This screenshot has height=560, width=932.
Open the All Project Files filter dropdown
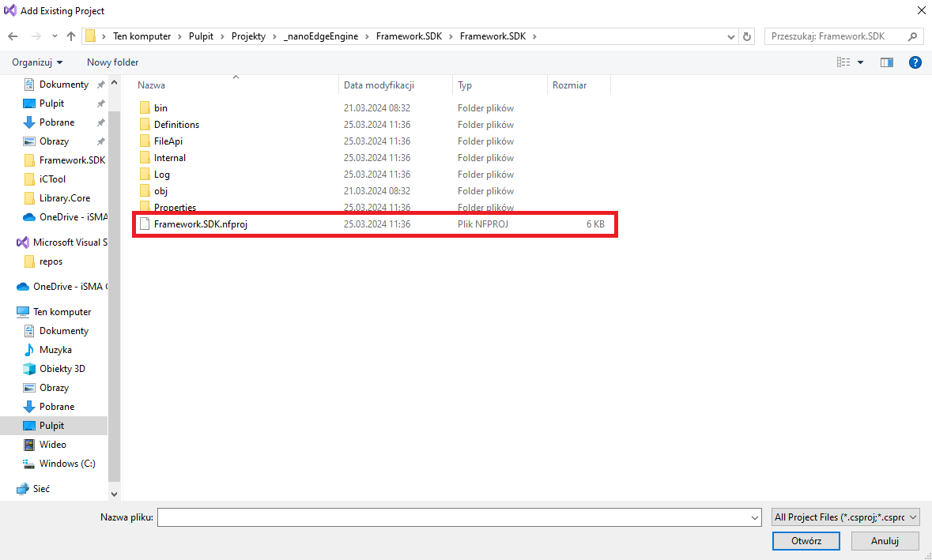(846, 517)
